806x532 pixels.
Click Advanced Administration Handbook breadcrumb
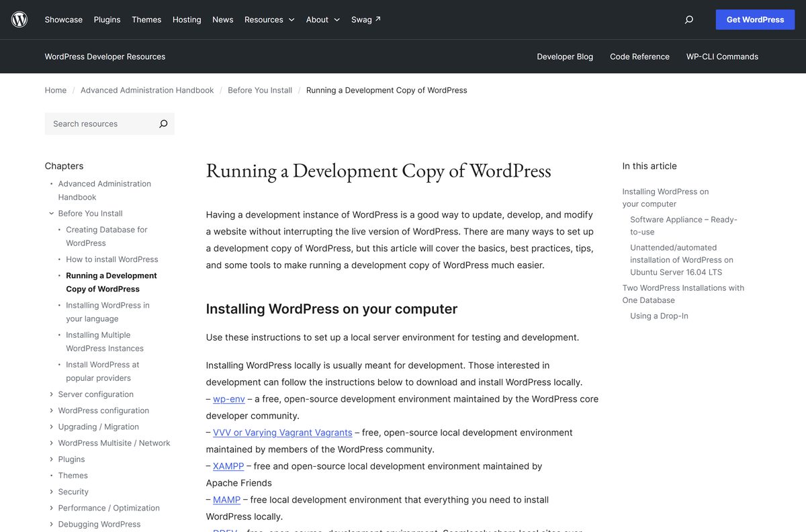pyautogui.click(x=147, y=90)
